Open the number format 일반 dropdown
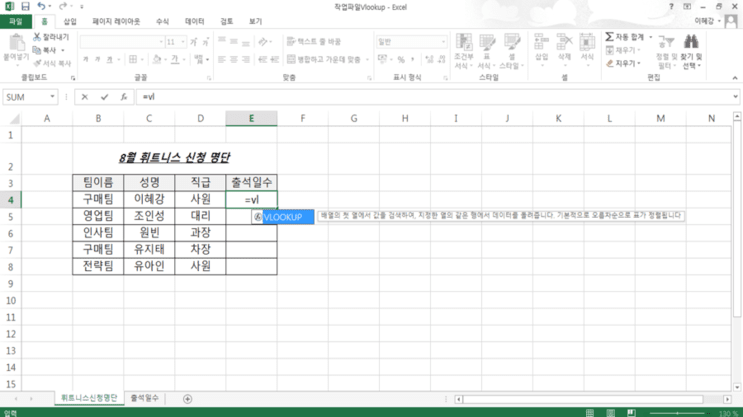This screenshot has width=743, height=417. [443, 42]
